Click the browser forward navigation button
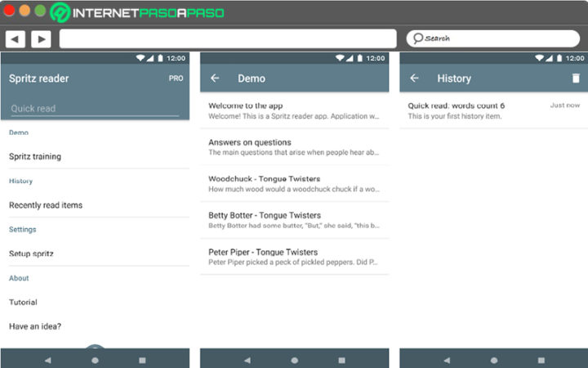The image size is (588, 368). tap(42, 38)
